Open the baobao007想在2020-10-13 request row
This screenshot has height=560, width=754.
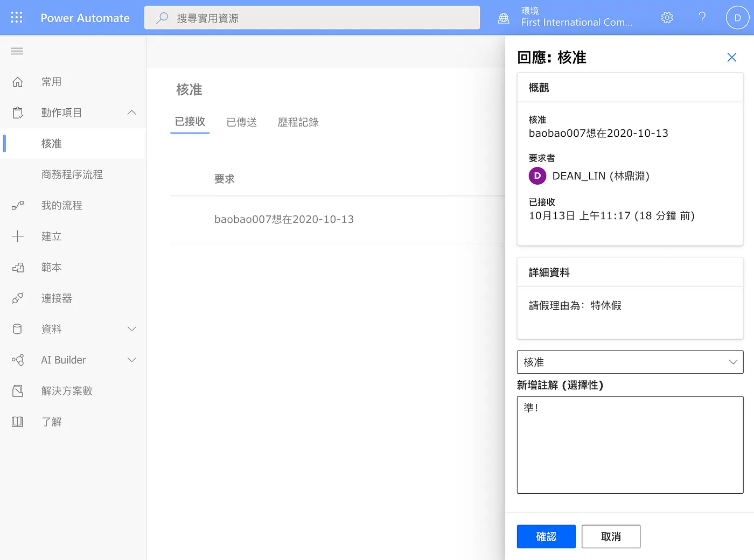pos(337,219)
